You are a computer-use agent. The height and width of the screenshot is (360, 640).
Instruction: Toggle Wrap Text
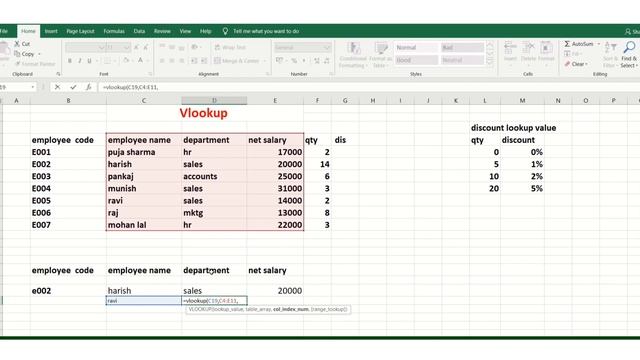[x=230, y=48]
